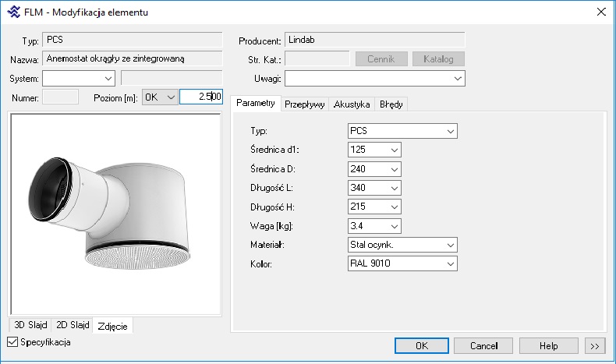Click the FLM application icon in title bar

coord(12,12)
